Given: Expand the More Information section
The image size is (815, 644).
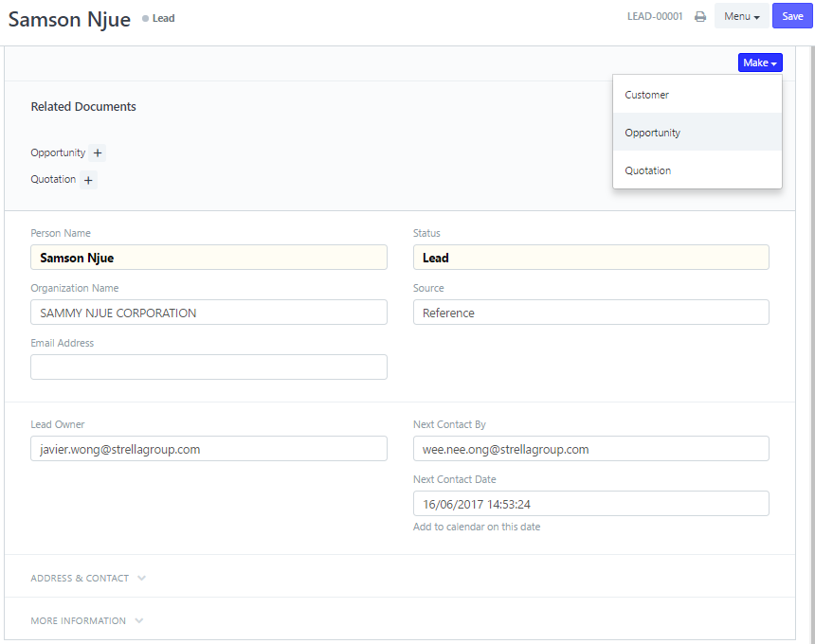Looking at the screenshot, I should pos(86,620).
